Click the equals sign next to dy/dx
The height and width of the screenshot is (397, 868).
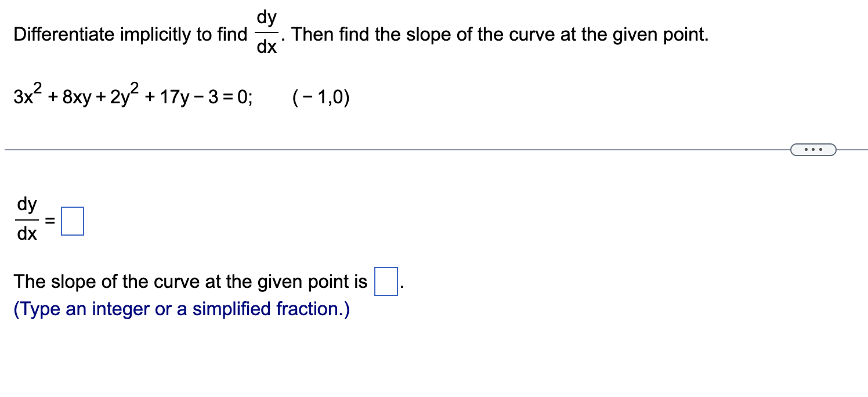[49, 221]
